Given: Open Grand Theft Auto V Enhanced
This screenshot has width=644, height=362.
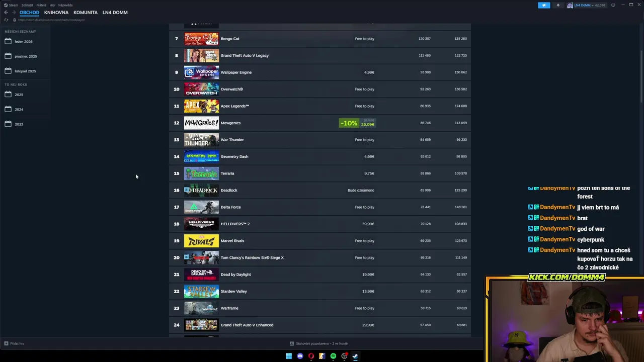Looking at the screenshot, I should tap(247, 325).
